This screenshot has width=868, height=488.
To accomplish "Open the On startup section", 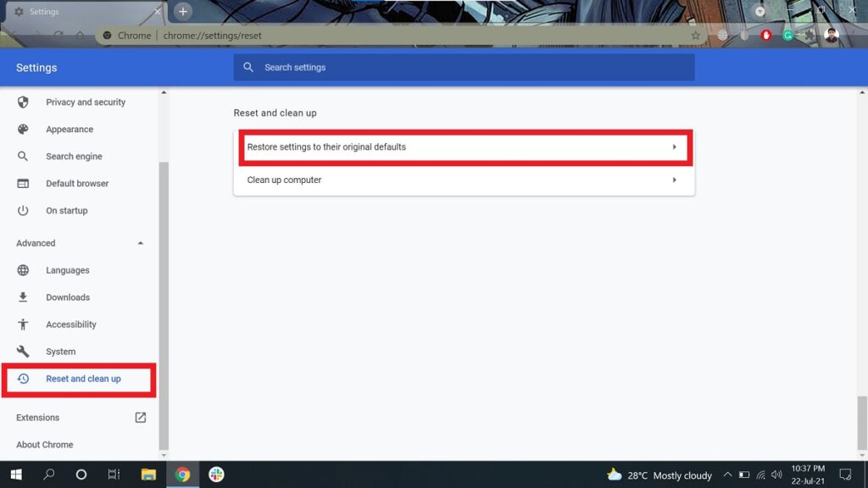I will click(x=66, y=211).
